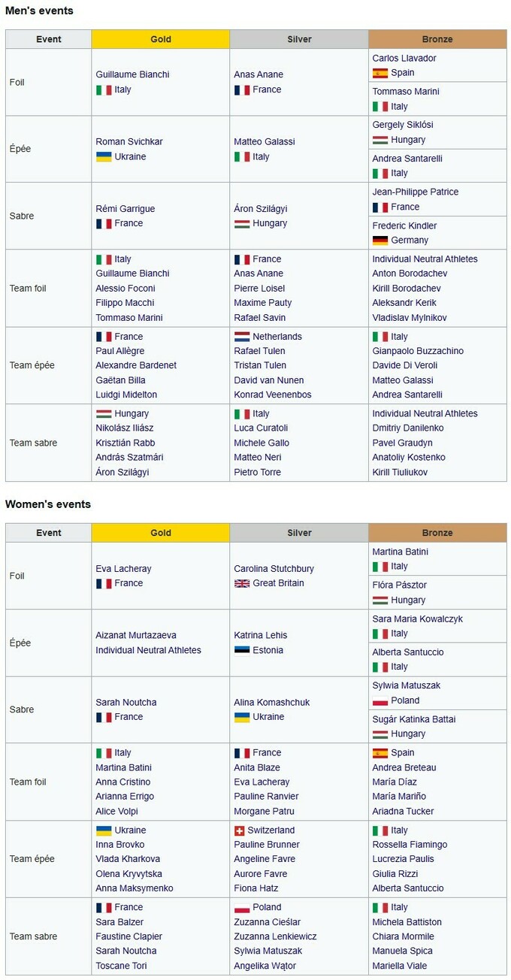This screenshot has height=980, width=511.
Task: Click the Germany flag under Frederic Kindler
Action: (380, 240)
